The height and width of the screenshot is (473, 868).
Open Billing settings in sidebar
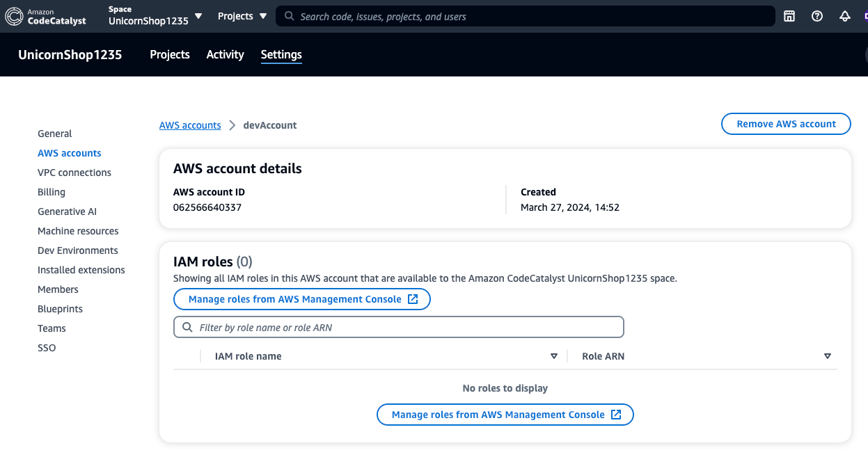point(52,192)
